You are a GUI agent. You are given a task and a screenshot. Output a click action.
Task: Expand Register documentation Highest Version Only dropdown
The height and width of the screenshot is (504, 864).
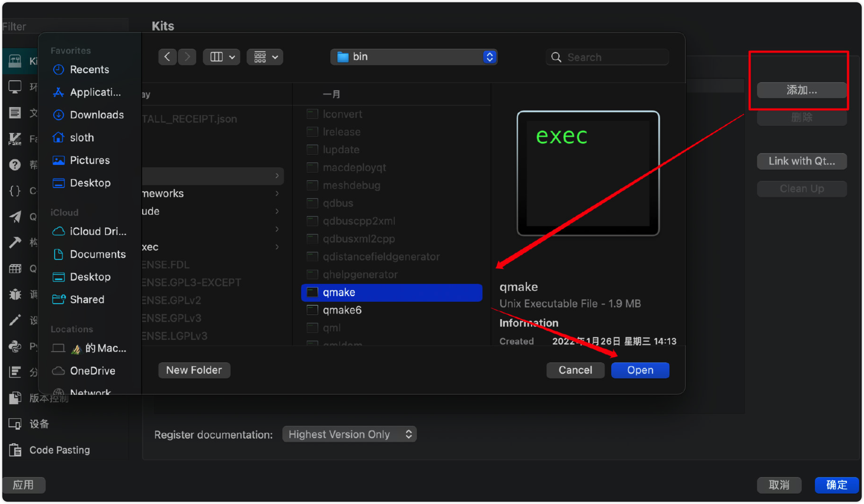click(x=349, y=434)
